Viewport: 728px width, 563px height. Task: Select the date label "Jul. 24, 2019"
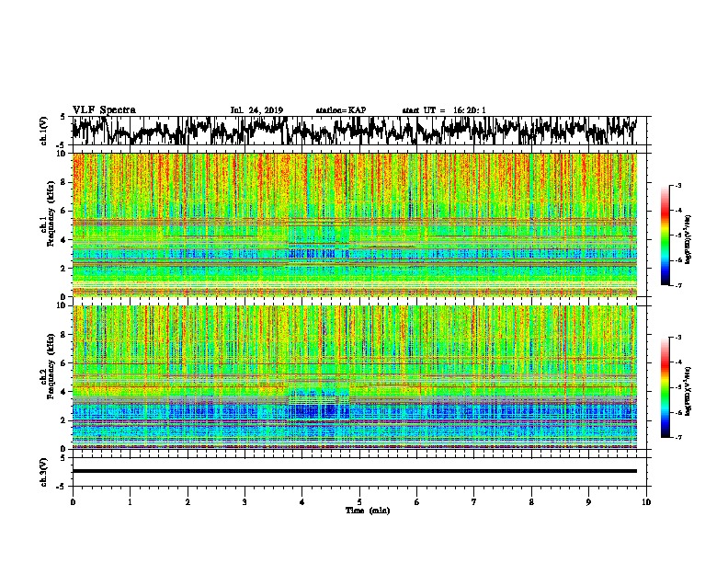tap(256, 110)
